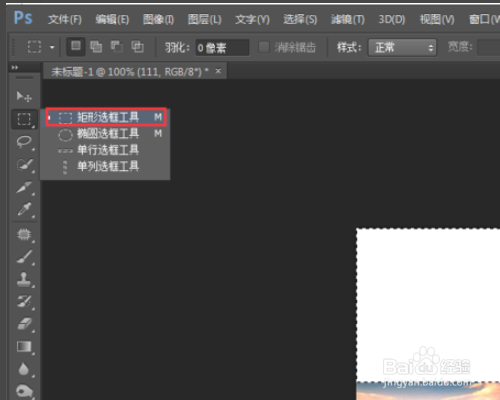
Task: Select the Rectangular Marquee tool in the toolbox
Action: click(x=24, y=119)
